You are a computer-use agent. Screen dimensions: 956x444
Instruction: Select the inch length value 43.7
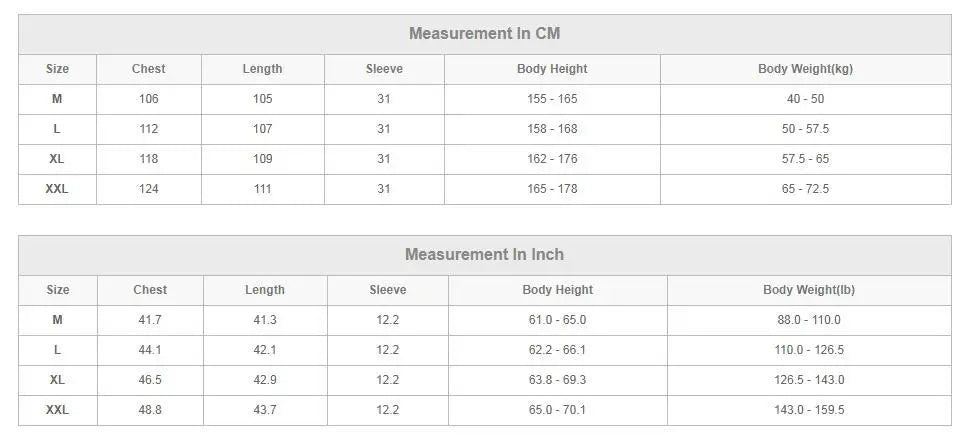[x=264, y=410]
